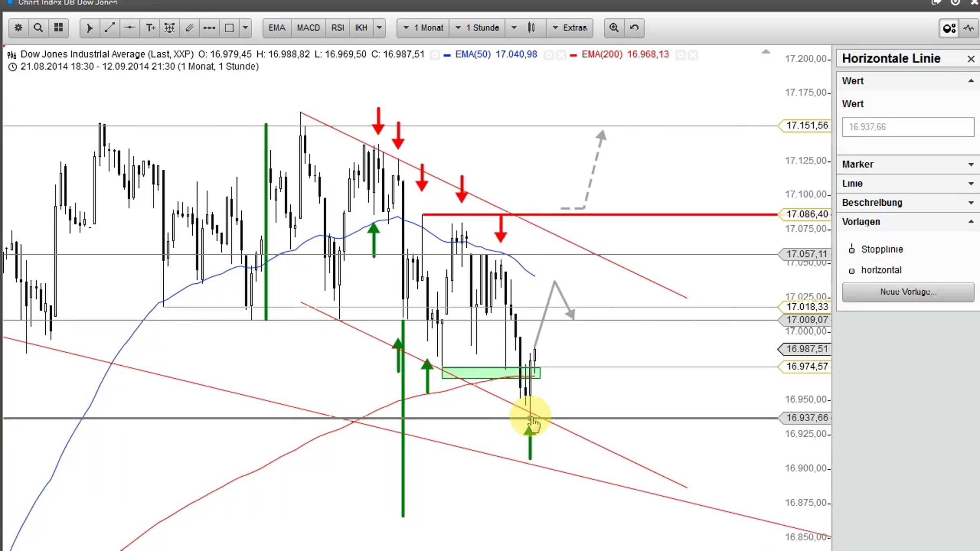Toggle the drawing objects panel button
Viewport: 980px width, 551px height.
click(x=949, y=28)
